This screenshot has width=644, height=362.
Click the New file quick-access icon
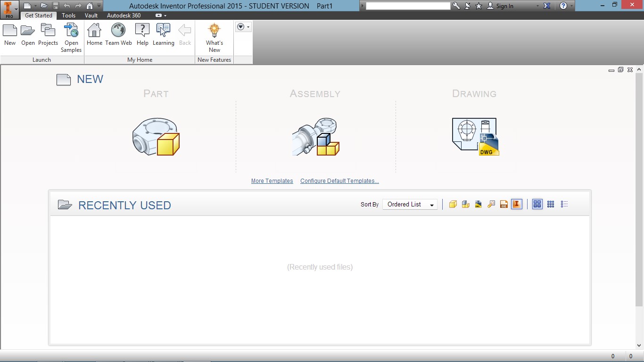coord(28,6)
